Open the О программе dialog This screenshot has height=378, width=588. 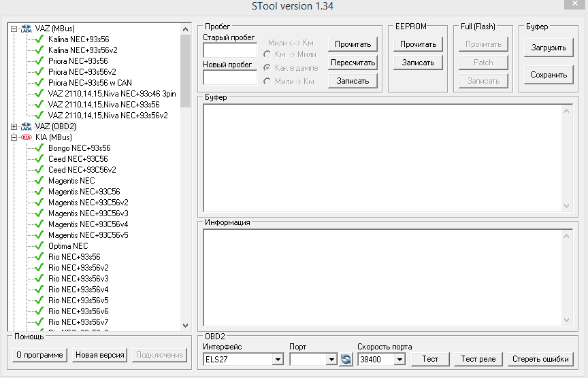coord(39,355)
